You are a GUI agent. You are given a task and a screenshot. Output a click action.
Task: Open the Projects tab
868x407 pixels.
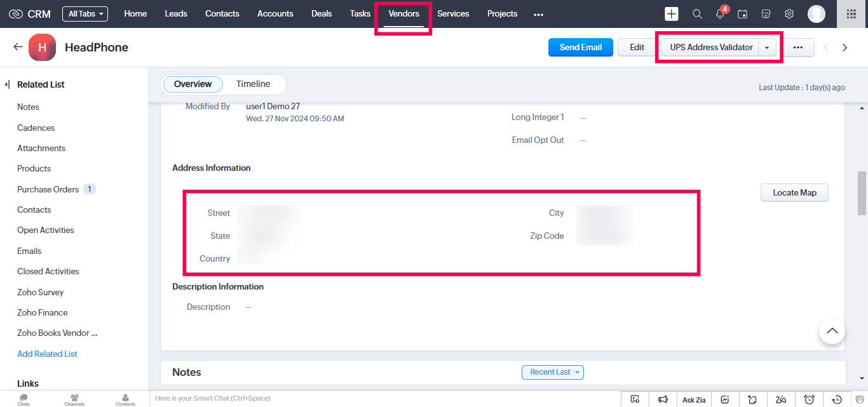coord(502,13)
